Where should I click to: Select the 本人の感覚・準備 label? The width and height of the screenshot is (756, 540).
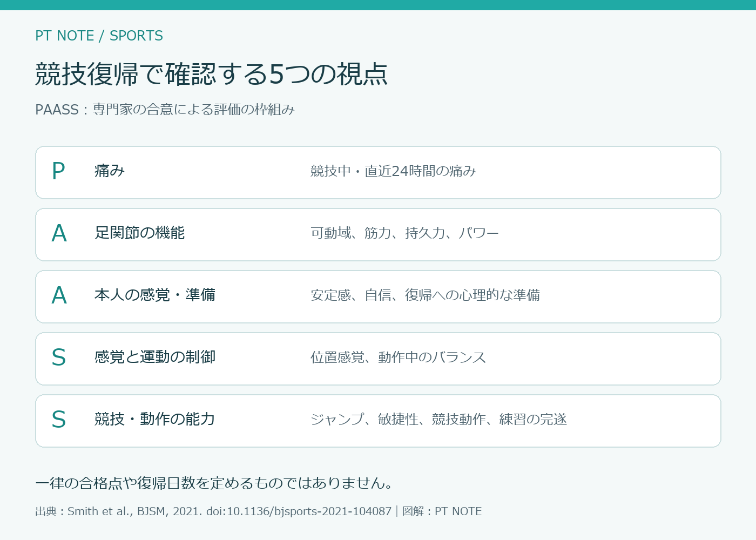coord(155,295)
